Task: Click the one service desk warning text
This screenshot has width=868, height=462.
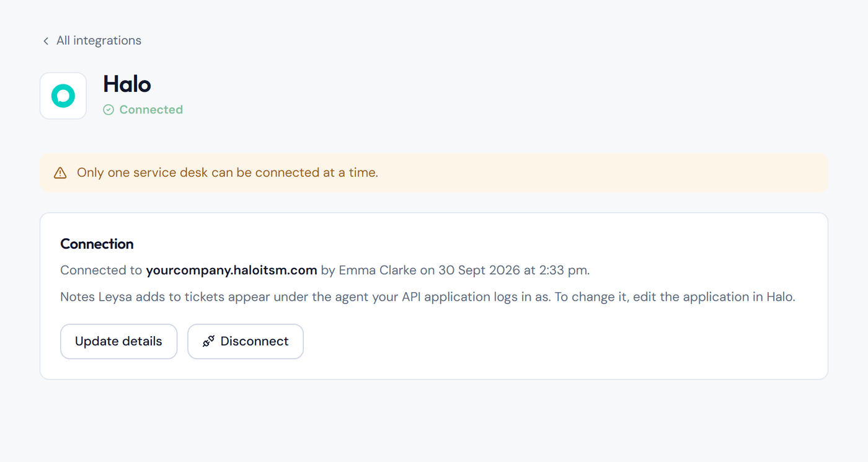Action: point(228,173)
